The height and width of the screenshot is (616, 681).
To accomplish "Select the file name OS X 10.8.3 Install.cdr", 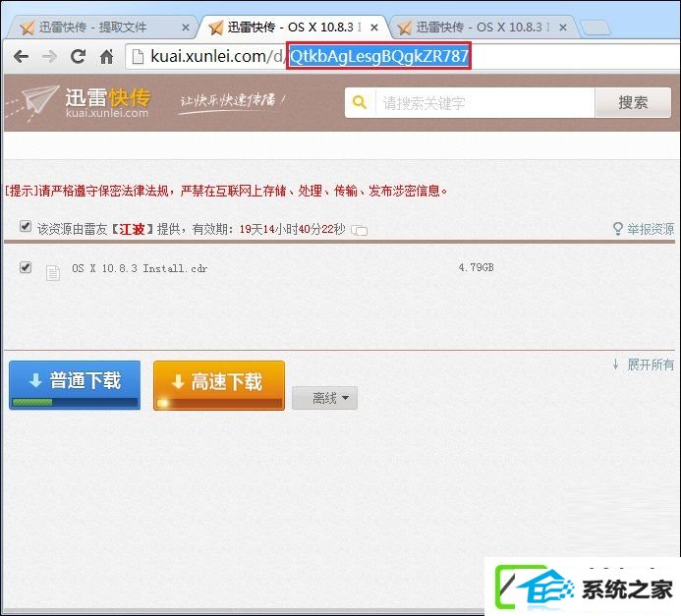I will 140,268.
